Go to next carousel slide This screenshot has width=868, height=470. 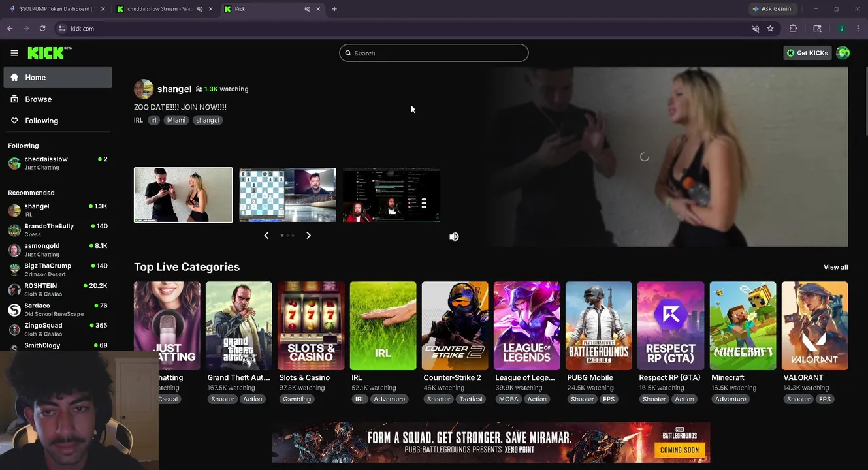(308, 235)
